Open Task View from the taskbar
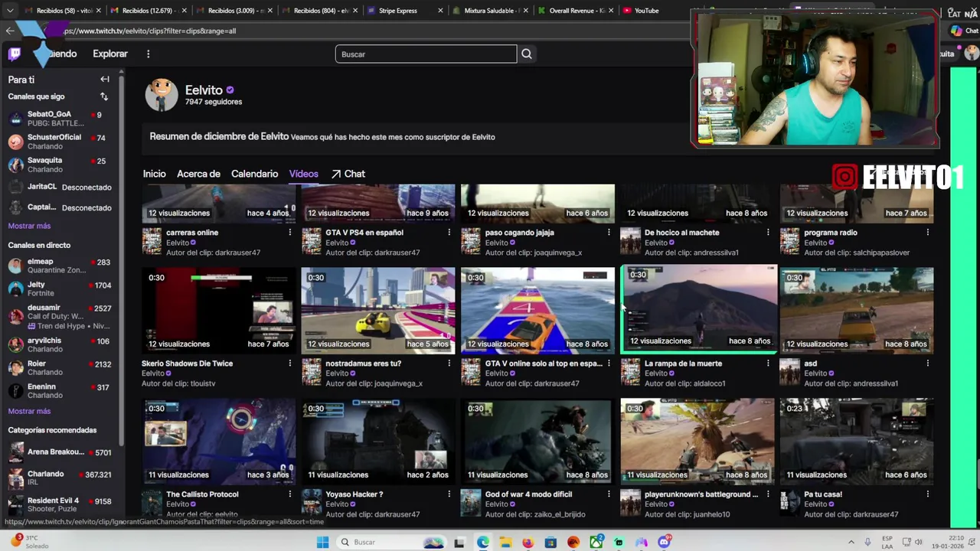Image resolution: width=980 pixels, height=551 pixels. point(459,542)
